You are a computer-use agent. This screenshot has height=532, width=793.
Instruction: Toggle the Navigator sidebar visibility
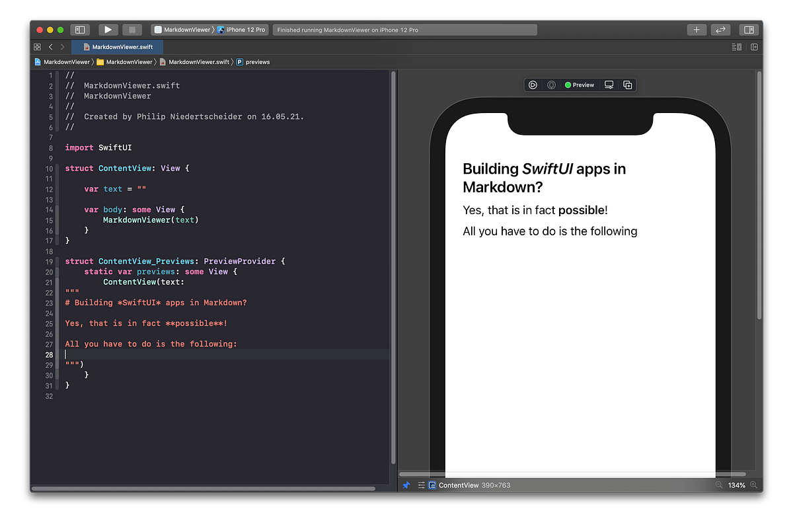click(79, 29)
